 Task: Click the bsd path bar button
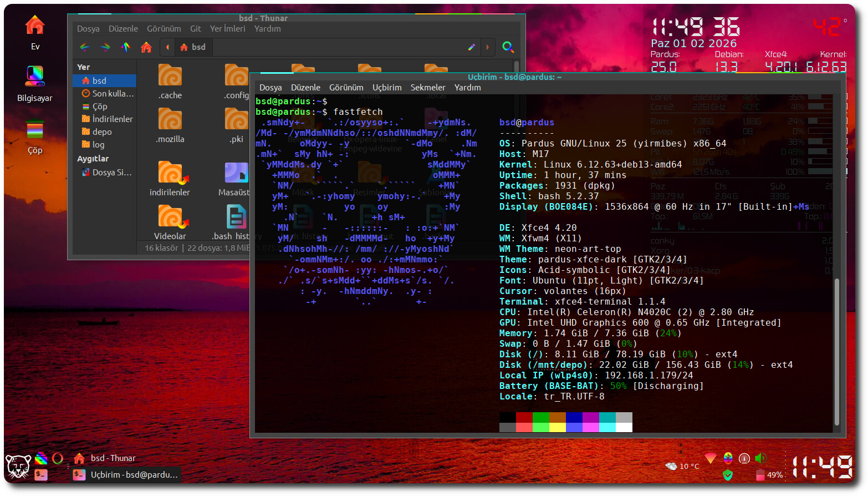click(x=192, y=47)
